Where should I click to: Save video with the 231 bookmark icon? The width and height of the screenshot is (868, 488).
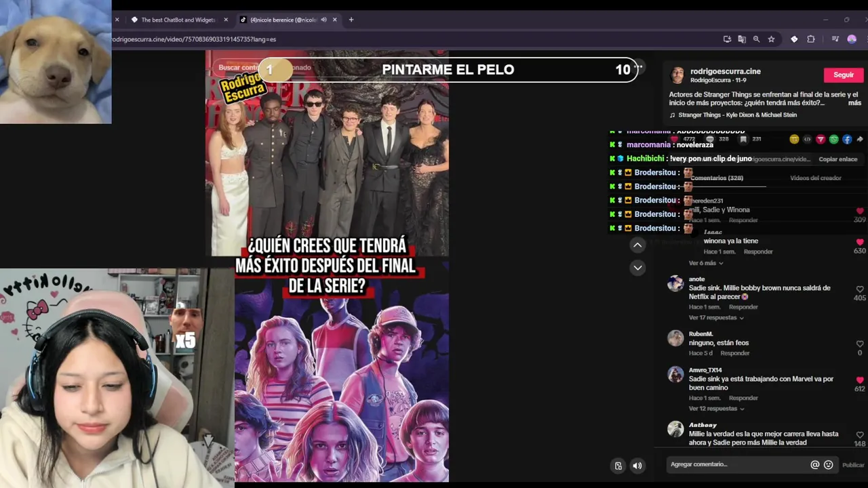(x=743, y=139)
